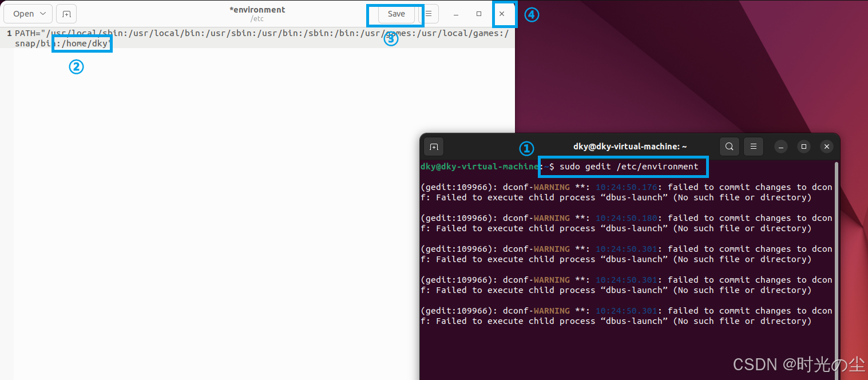Maximize the gedit window
Image resolution: width=868 pixels, height=380 pixels.
tap(479, 14)
